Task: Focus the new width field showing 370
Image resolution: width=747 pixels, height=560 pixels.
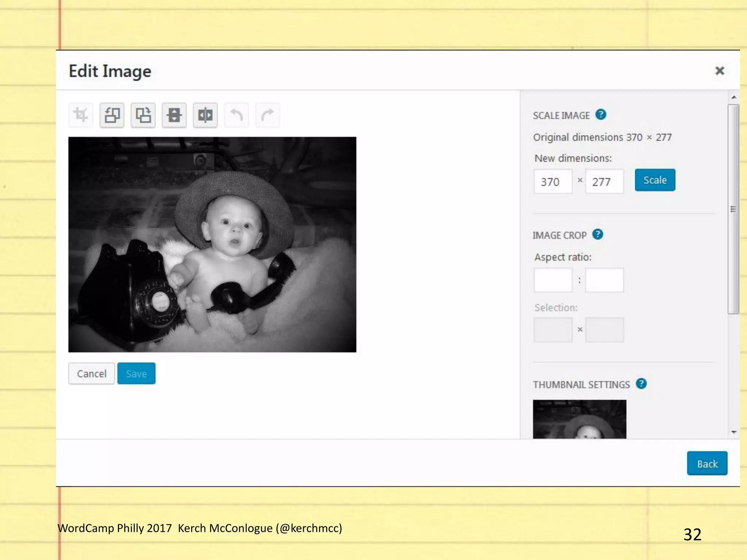Action: click(x=553, y=182)
